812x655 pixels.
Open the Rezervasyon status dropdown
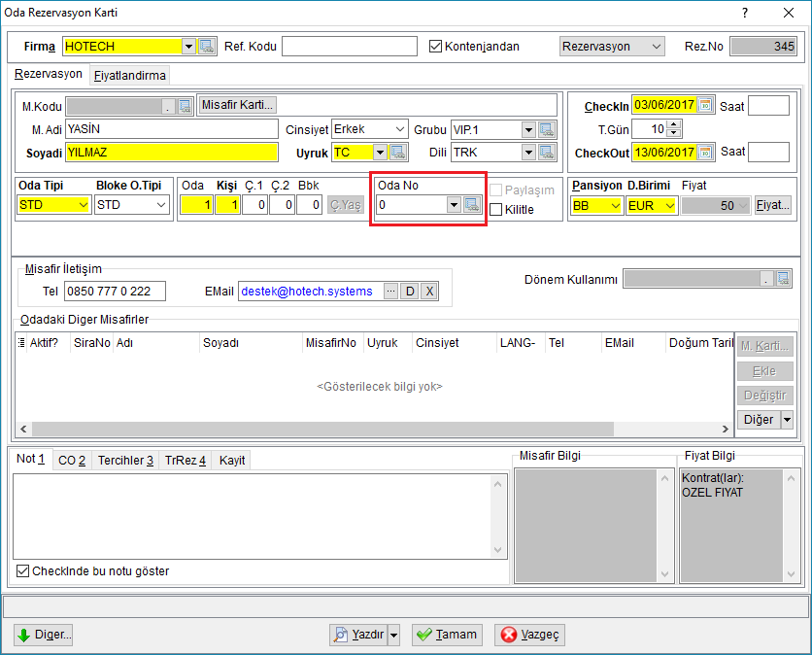tap(657, 47)
